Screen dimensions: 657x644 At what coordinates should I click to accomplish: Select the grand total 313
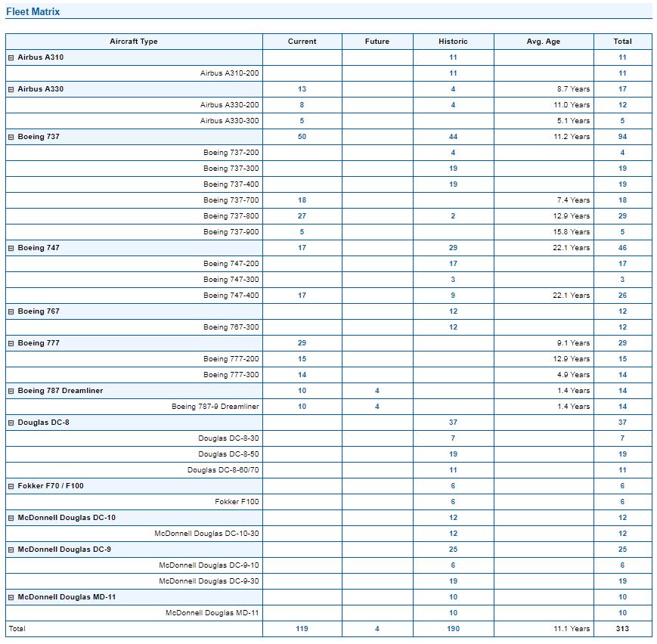(622, 628)
